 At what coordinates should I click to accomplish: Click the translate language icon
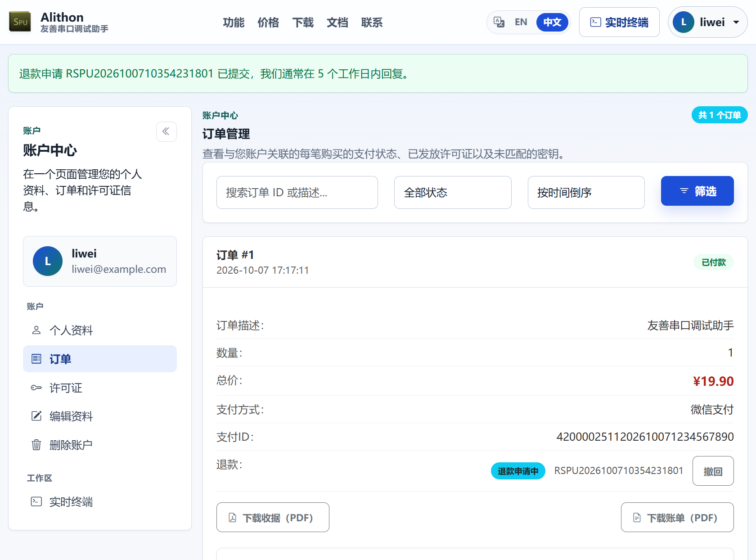pyautogui.click(x=499, y=22)
